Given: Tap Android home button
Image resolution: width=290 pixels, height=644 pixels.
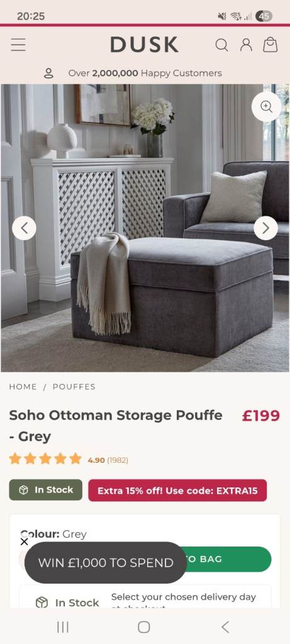Looking at the screenshot, I should [x=144, y=627].
